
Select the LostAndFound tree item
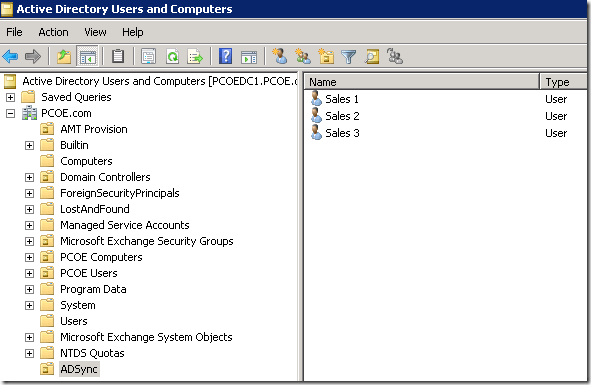[x=95, y=209]
